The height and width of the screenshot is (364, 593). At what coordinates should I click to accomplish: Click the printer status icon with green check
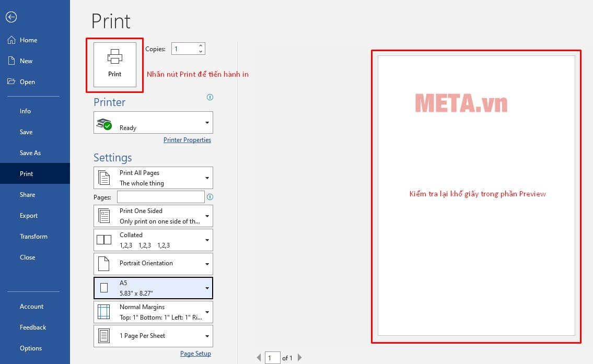point(104,124)
